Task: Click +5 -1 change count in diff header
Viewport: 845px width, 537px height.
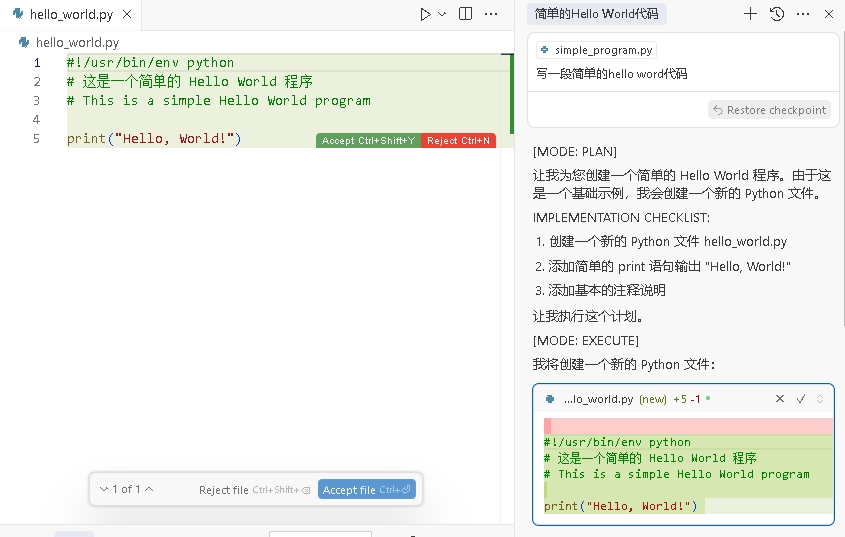Action: click(687, 399)
